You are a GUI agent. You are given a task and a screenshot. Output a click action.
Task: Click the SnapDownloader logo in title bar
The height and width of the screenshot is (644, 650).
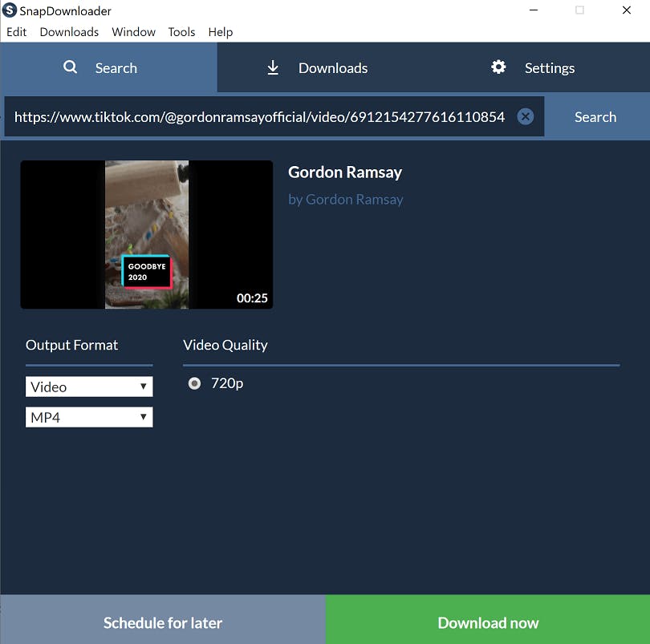pyautogui.click(x=9, y=10)
